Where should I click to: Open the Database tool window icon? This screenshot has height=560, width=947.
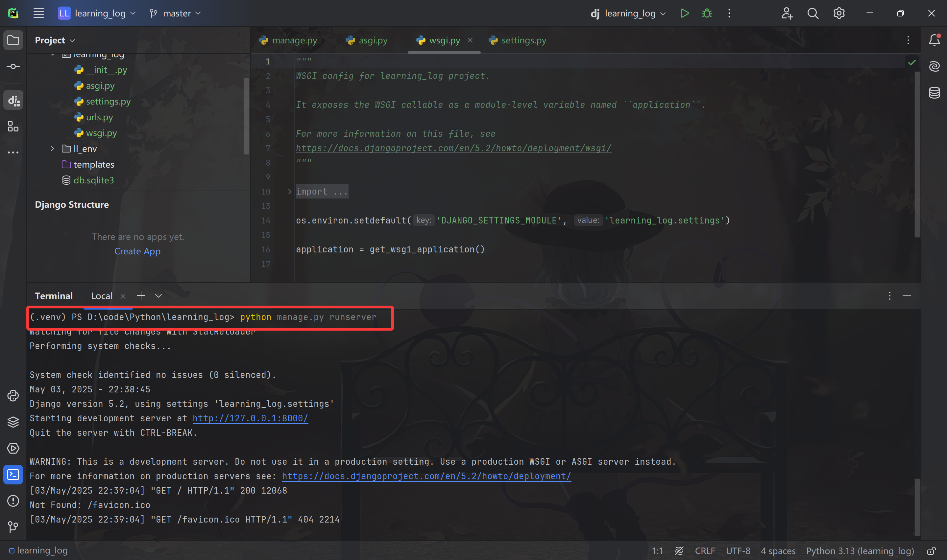tap(934, 92)
